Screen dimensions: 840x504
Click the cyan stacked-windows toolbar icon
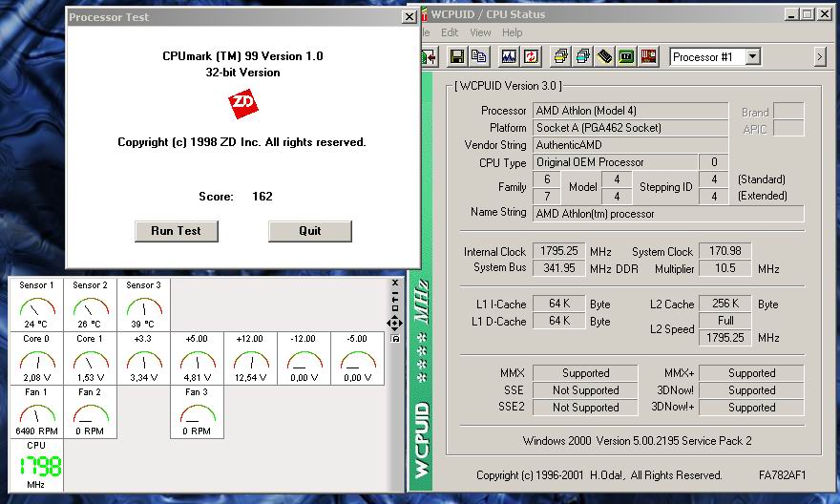(583, 56)
